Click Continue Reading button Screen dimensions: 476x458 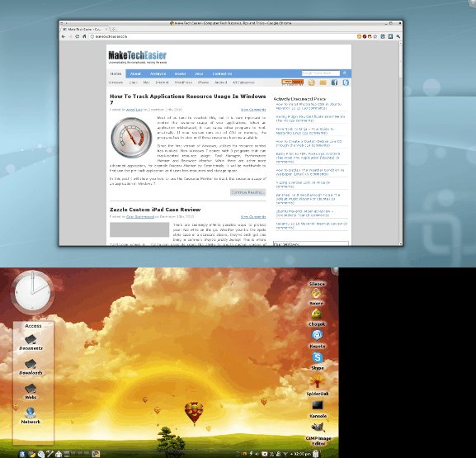point(248,192)
